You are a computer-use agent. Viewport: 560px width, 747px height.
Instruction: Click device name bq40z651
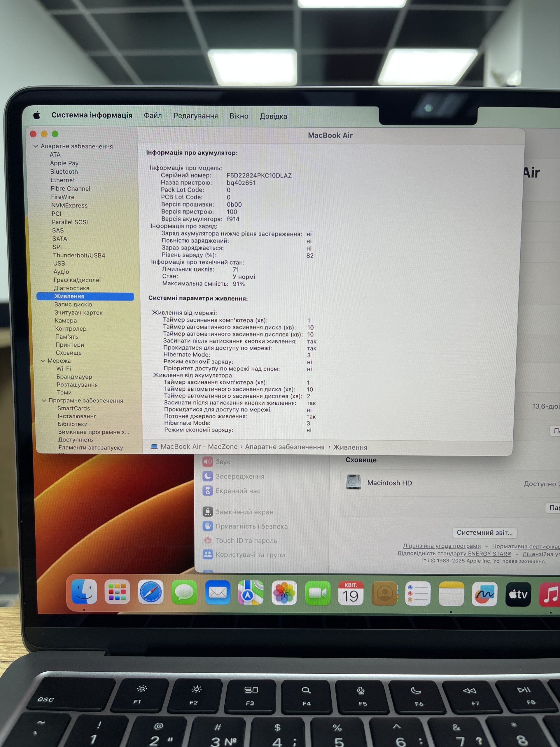click(x=241, y=183)
